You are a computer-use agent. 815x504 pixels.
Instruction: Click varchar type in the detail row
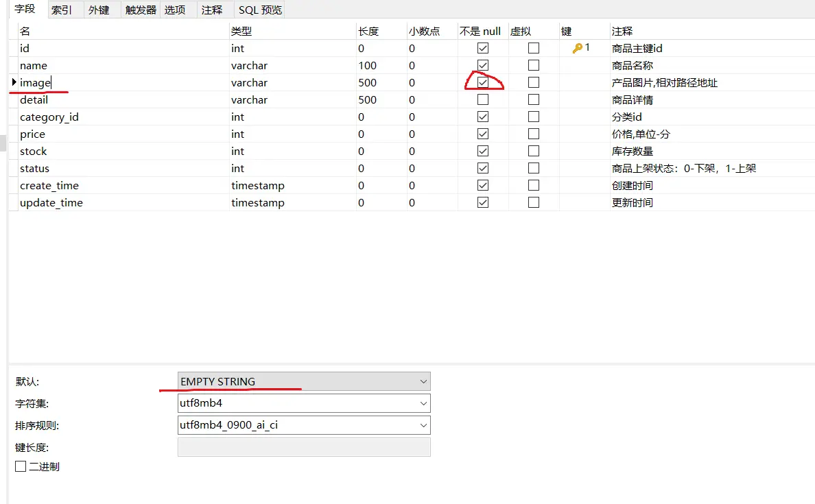click(250, 99)
